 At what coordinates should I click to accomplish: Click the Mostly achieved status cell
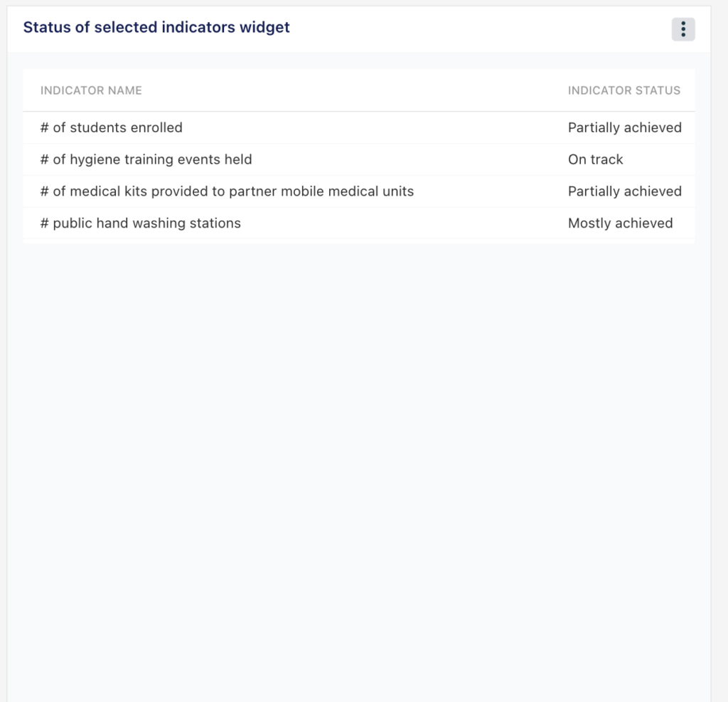620,223
